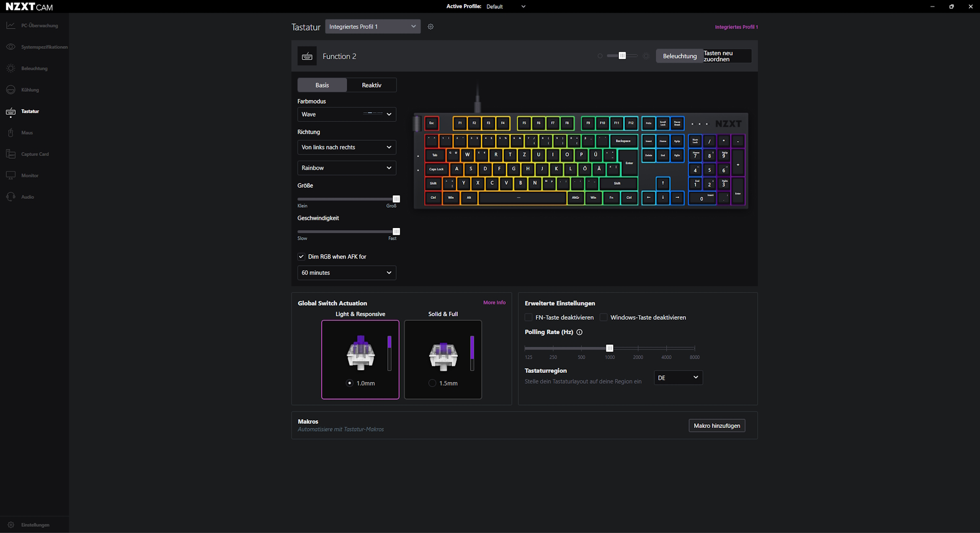Open Richtung Von links nach rechts dropdown
The height and width of the screenshot is (533, 980).
(x=347, y=147)
